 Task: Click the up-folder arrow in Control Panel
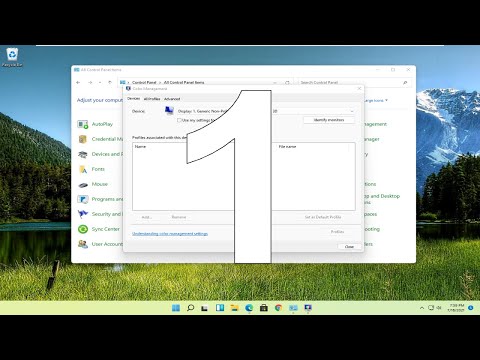(110, 82)
